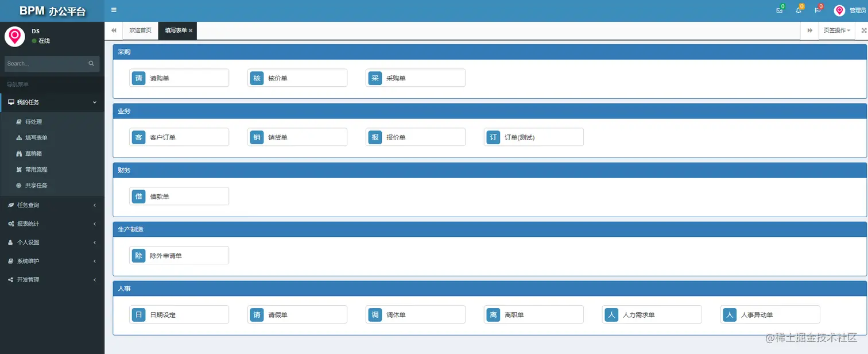Toggle the hamburger sidebar menu icon

coord(114,10)
